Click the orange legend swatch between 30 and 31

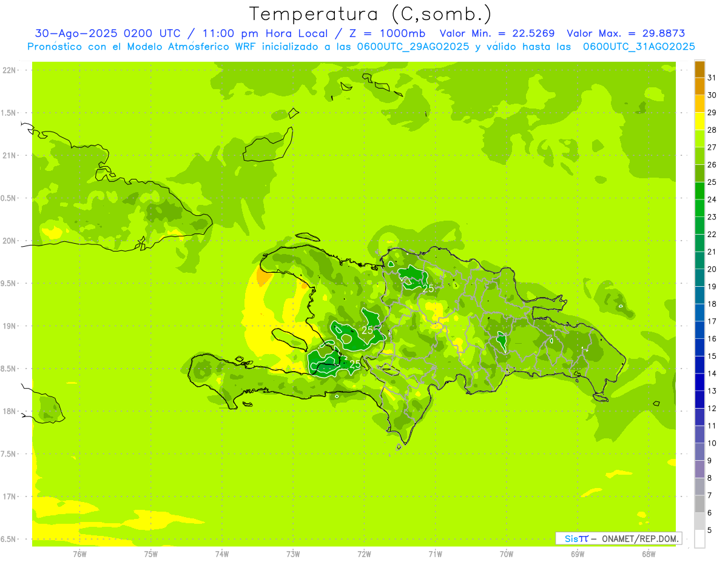pos(699,86)
